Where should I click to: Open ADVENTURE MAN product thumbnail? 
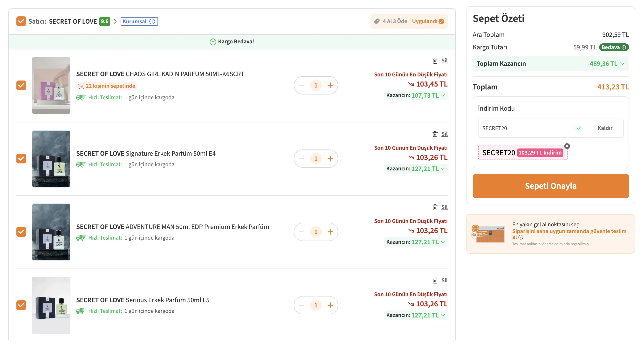tap(51, 232)
